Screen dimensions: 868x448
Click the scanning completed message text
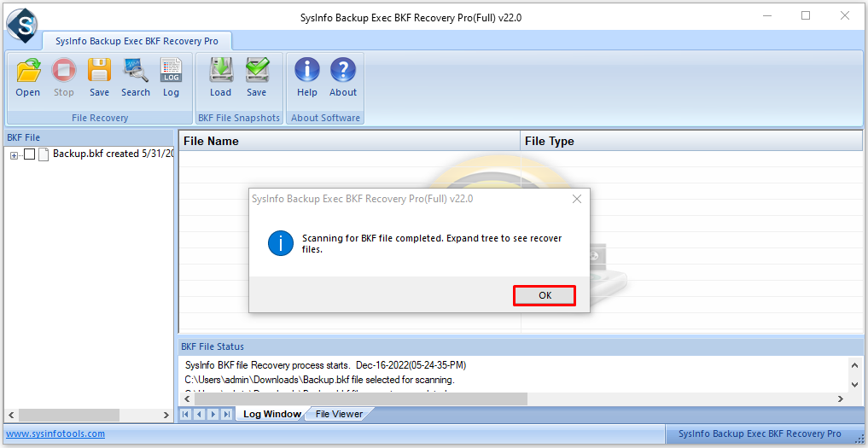pyautogui.click(x=432, y=244)
